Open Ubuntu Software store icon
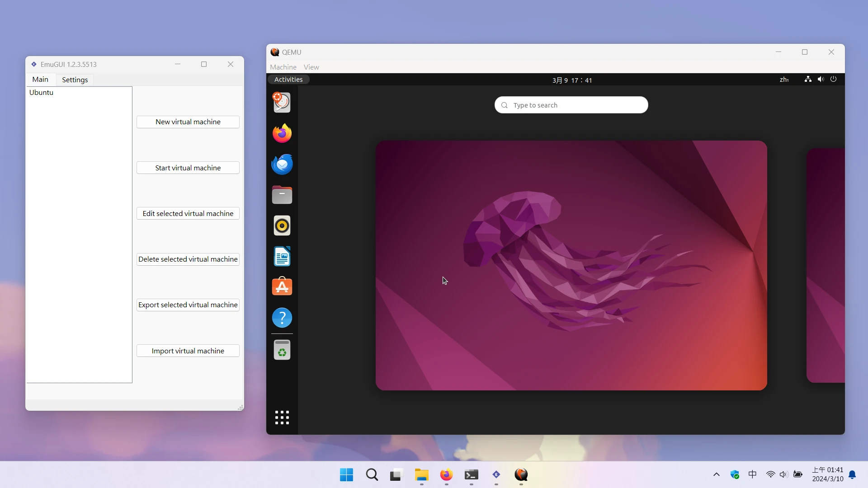The width and height of the screenshot is (868, 488). pyautogui.click(x=282, y=287)
